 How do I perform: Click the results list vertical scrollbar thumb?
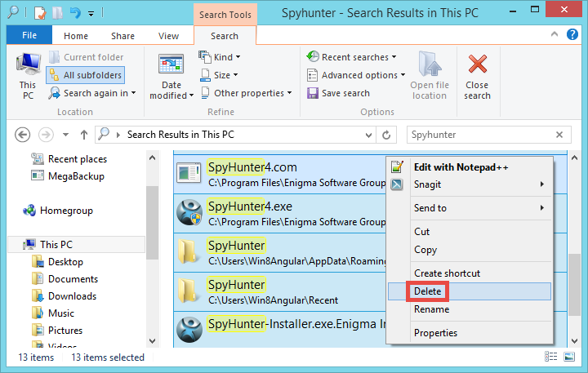574,285
